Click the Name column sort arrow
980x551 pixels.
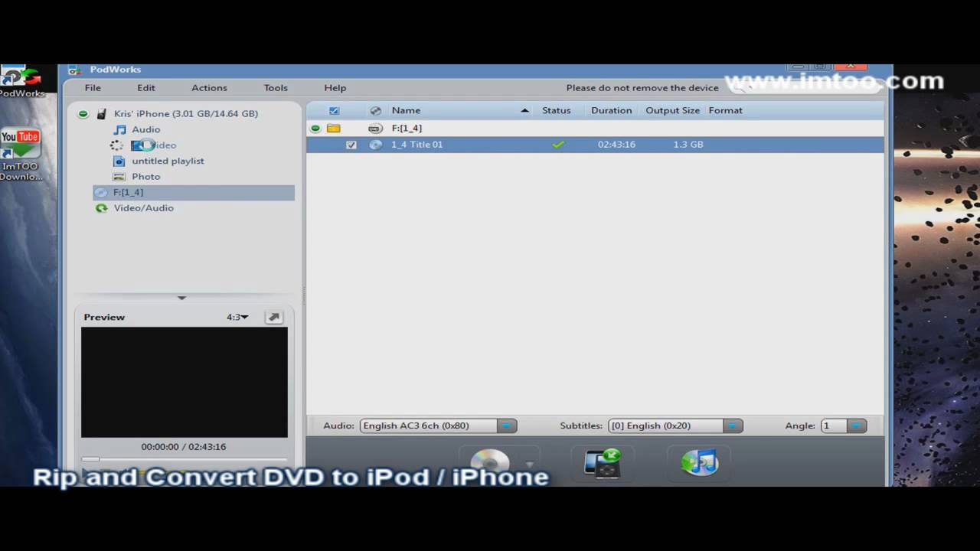tap(524, 111)
